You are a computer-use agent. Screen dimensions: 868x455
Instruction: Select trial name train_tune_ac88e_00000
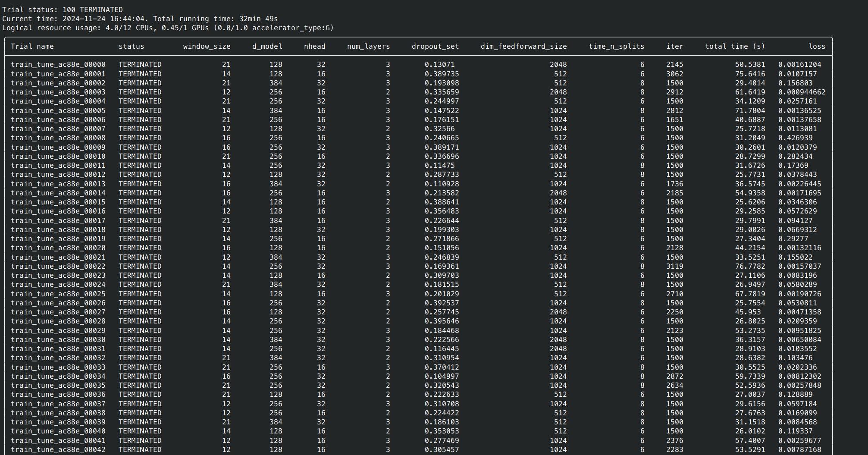coord(58,65)
